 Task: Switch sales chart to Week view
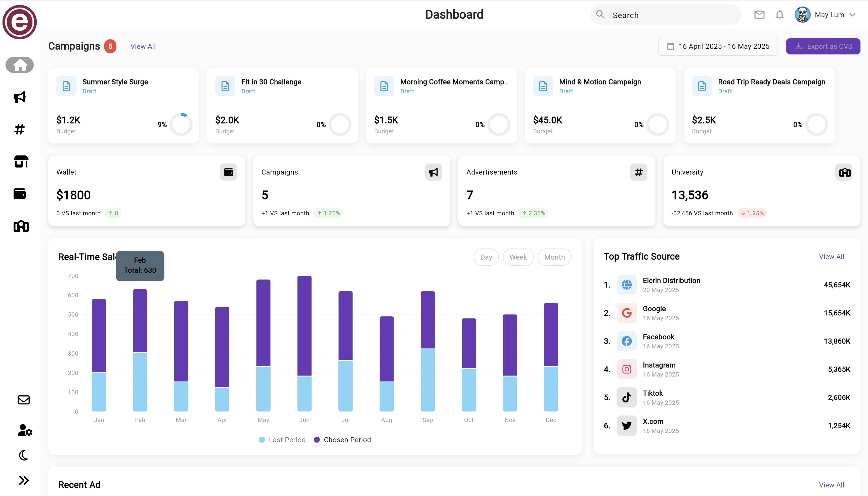point(517,257)
